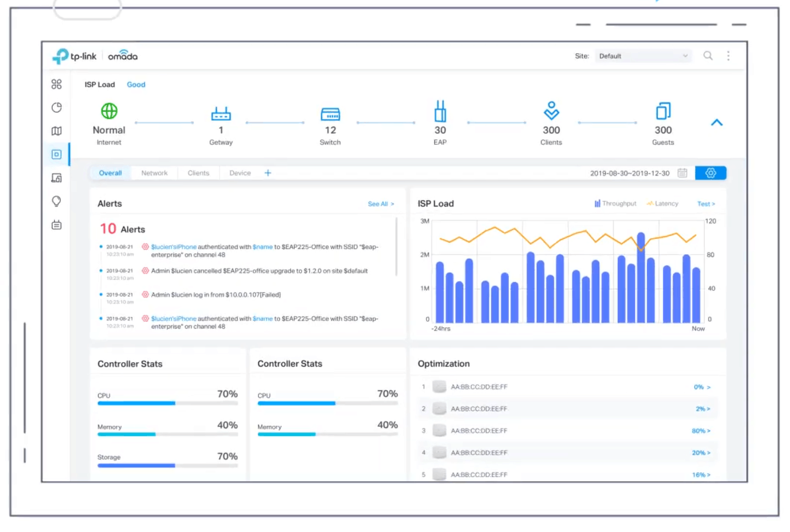The width and height of the screenshot is (790, 532).
Task: Click See All alerts link
Action: [381, 204]
